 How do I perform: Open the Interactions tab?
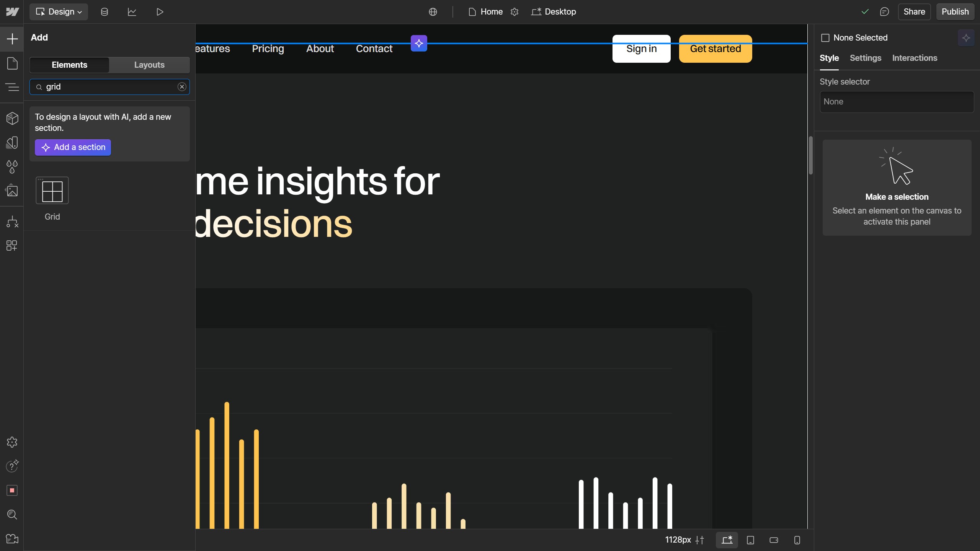915,58
